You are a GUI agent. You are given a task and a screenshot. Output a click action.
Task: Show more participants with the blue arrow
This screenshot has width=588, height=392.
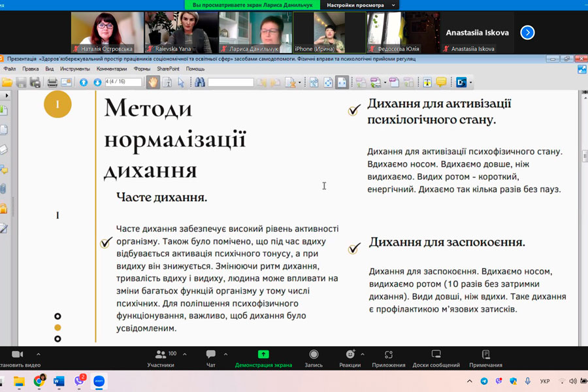coord(527,32)
